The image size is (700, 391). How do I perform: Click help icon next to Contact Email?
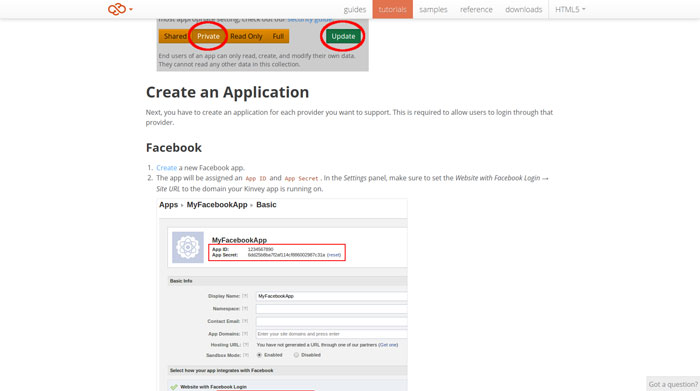tap(245, 321)
